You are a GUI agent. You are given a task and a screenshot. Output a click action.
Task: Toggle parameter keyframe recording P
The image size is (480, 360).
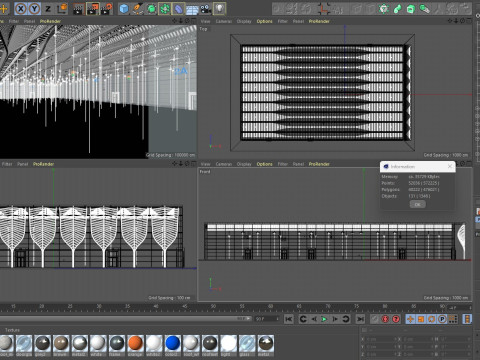click(x=442, y=319)
